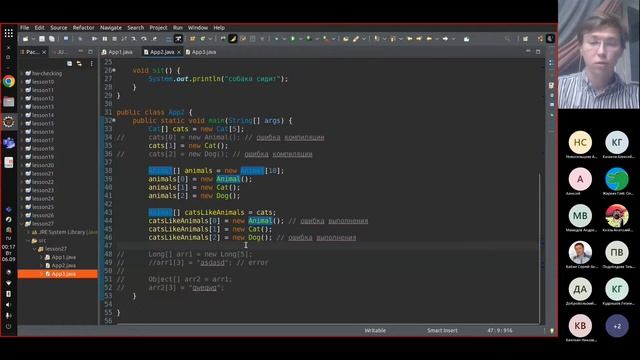Expand the lesson15 project
This screenshot has width=640, height=360.
click(x=22, y=124)
